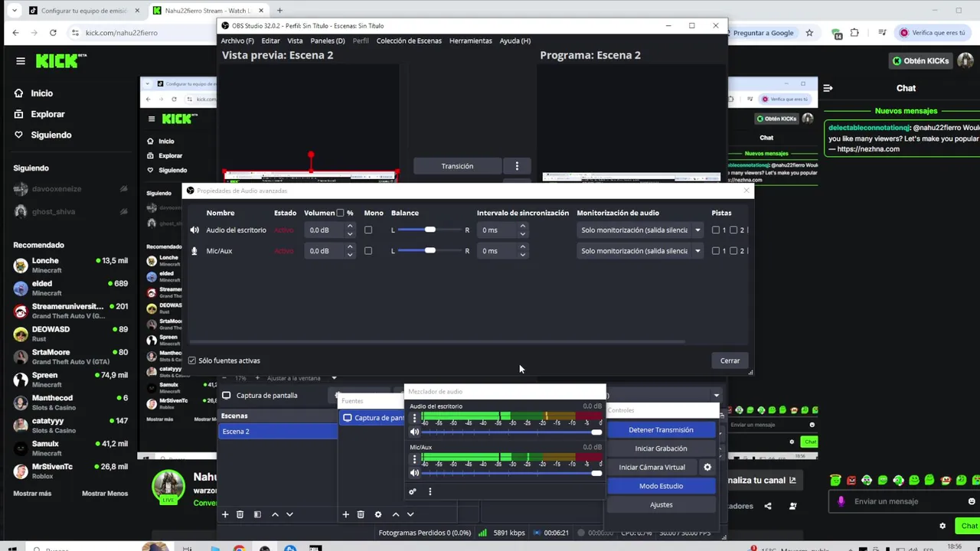This screenshot has width=980, height=551.
Task: Toggle track 1 for Mic/Aux
Action: pyautogui.click(x=716, y=251)
